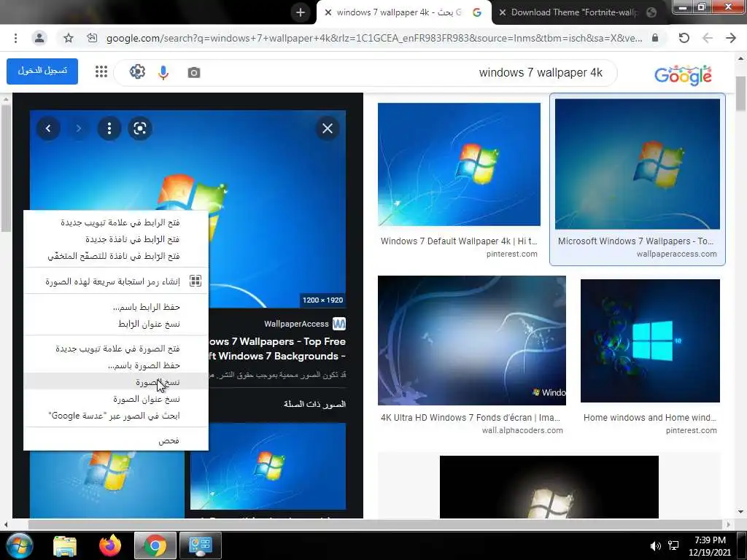
Task: View site security lock icon
Action: 655,38
